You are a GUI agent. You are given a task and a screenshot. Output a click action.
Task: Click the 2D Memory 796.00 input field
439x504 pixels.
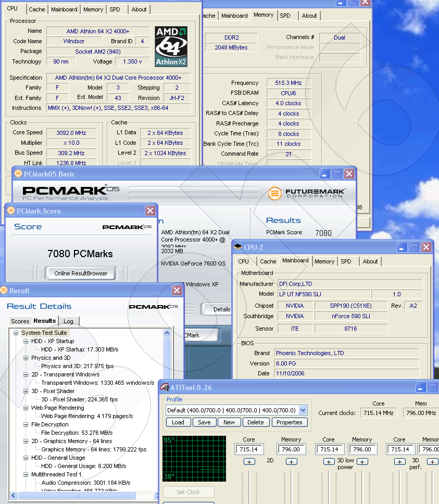pos(291,449)
